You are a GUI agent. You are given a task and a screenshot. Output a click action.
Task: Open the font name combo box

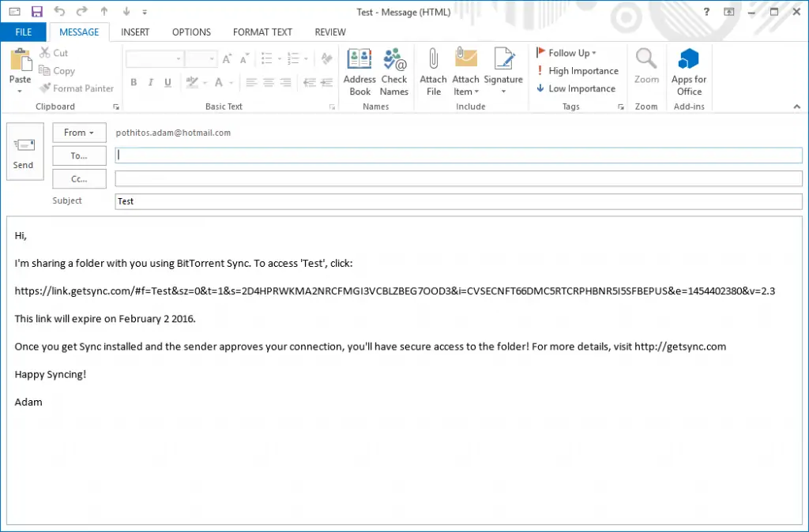point(155,58)
